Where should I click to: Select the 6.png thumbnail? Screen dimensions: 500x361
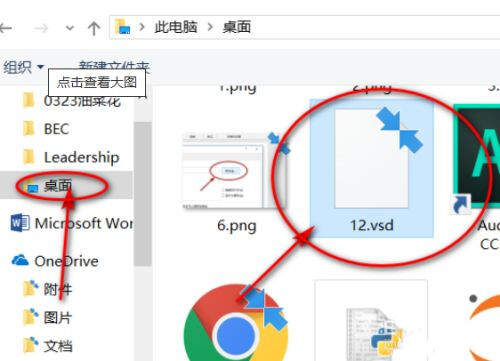tap(236, 170)
